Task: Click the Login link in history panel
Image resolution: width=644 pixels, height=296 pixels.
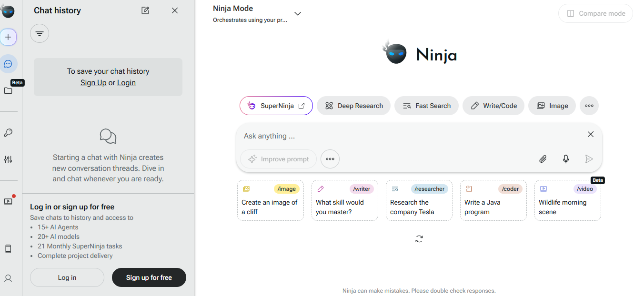Action: [x=126, y=83]
